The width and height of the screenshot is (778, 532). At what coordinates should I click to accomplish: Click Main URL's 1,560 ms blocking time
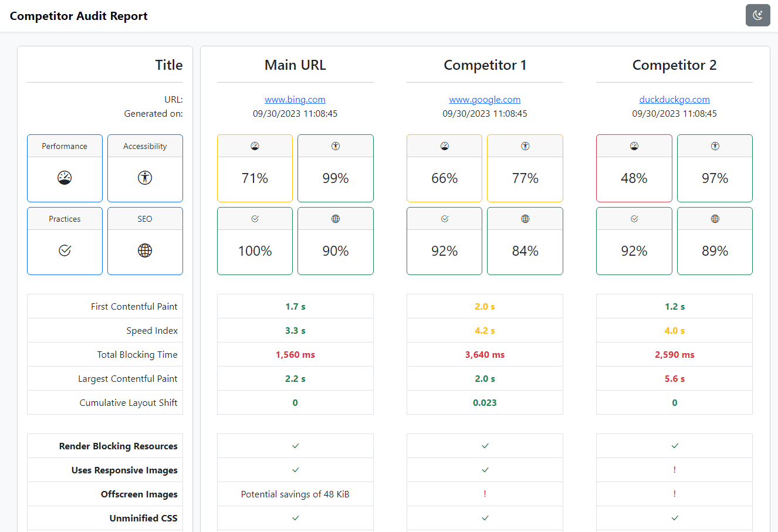click(x=295, y=355)
